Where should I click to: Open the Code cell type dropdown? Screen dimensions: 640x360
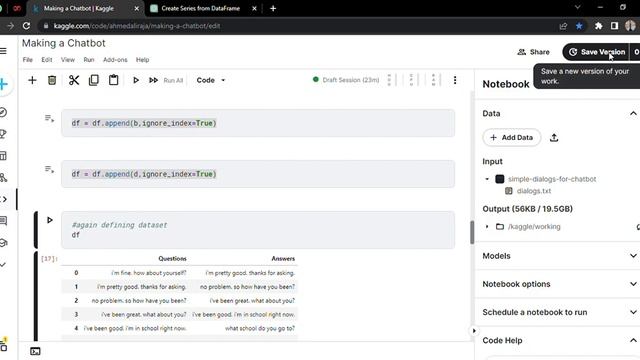(x=211, y=80)
